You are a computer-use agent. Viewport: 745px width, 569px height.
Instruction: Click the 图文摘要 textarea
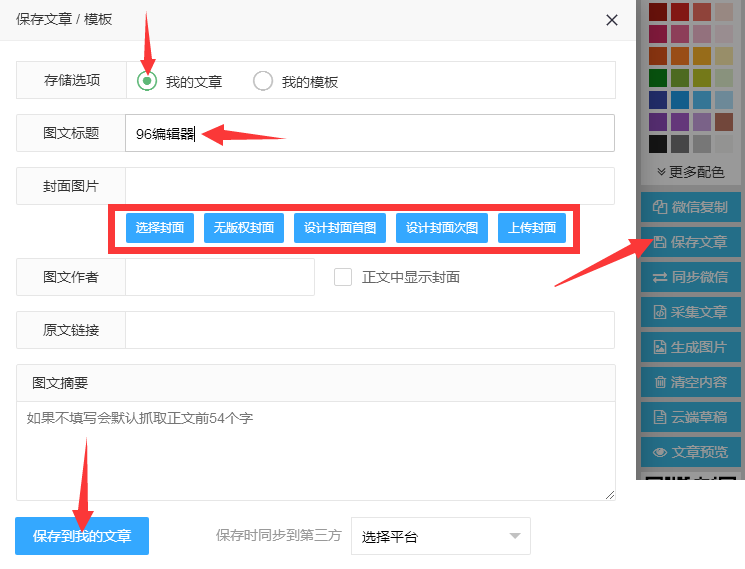pyautogui.click(x=316, y=451)
